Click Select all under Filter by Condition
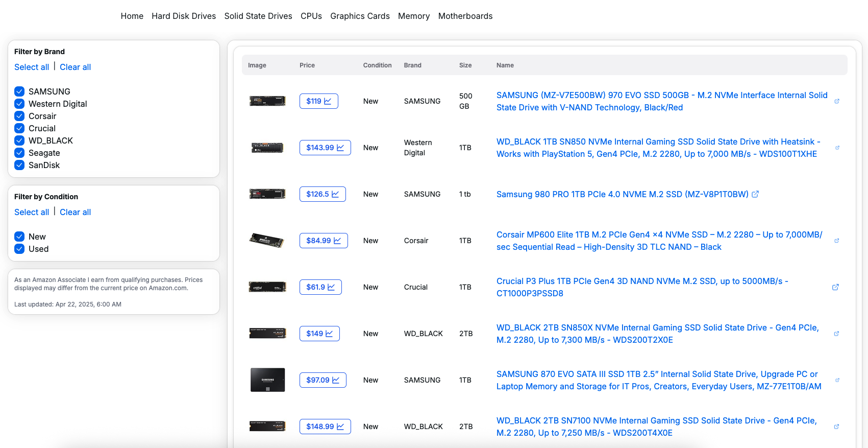The height and width of the screenshot is (448, 868). point(32,212)
